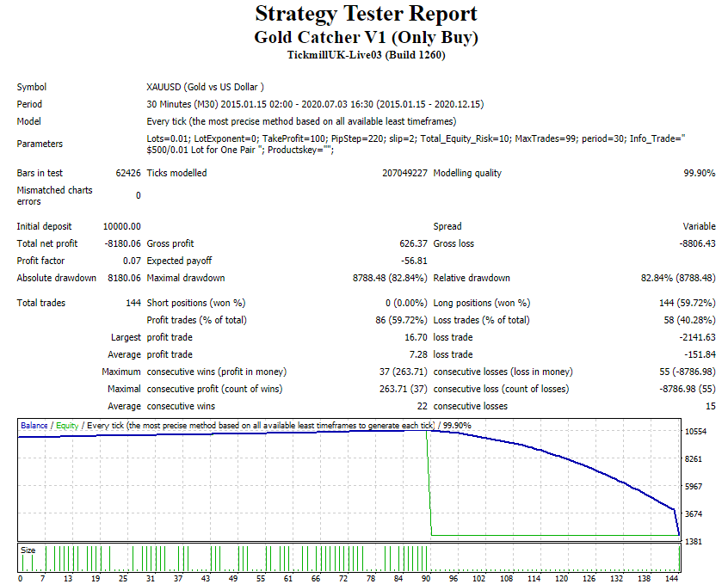Click the Size label in lower chart
Screen dimensions: 728x584
point(28,550)
